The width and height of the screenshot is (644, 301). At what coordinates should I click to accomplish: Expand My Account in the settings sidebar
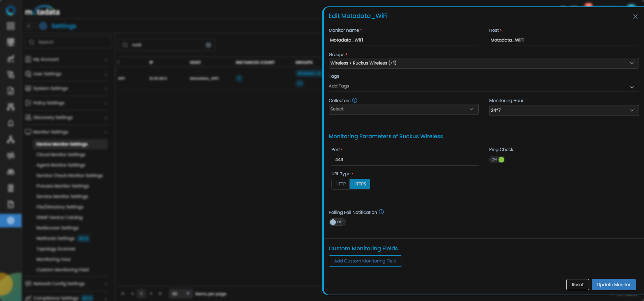coord(66,59)
